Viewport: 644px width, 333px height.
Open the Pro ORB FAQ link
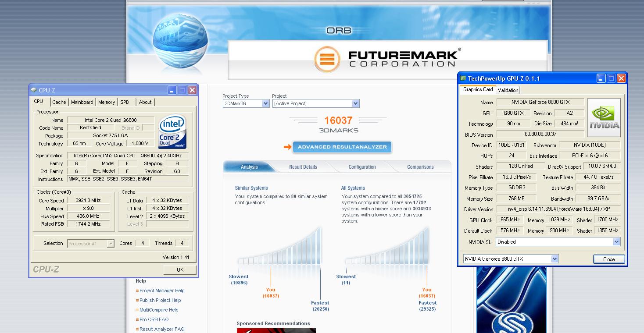click(154, 319)
